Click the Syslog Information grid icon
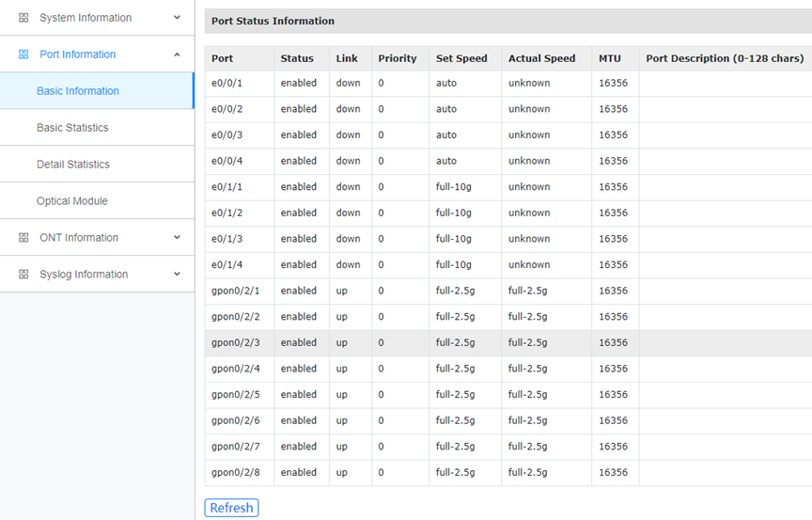 23,275
